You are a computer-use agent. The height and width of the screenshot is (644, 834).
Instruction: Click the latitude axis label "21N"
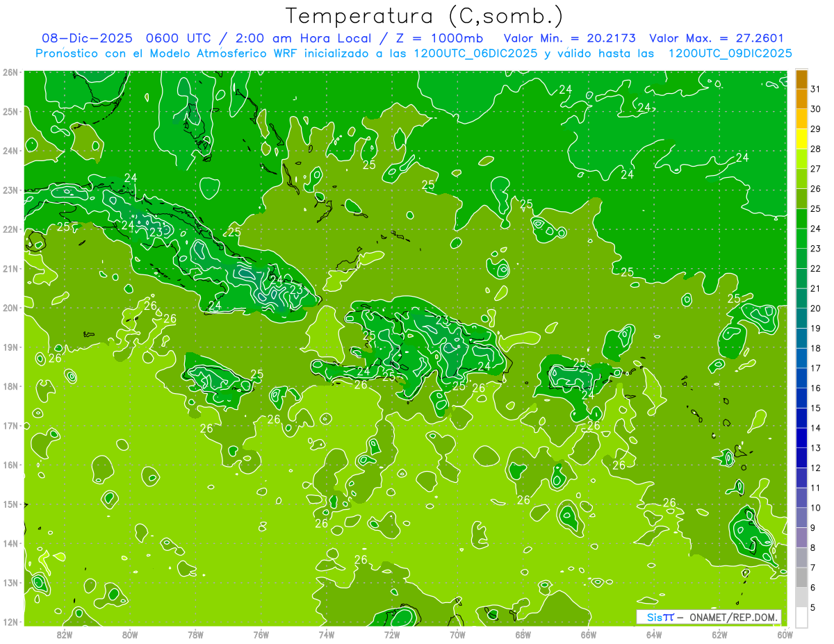pyautogui.click(x=10, y=268)
